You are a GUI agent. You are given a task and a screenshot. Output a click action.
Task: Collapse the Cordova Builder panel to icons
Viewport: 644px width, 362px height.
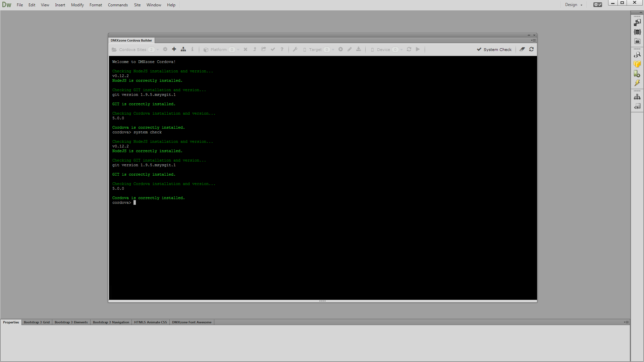pos(529,35)
